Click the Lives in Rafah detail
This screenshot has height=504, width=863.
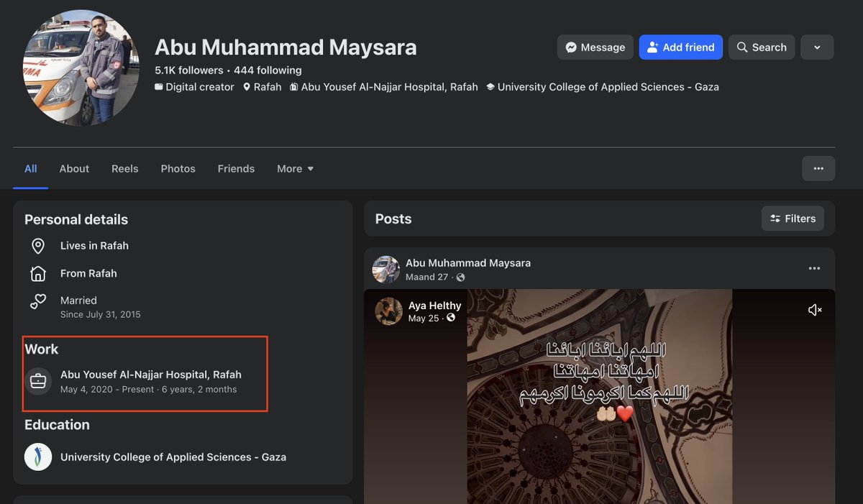(x=94, y=246)
